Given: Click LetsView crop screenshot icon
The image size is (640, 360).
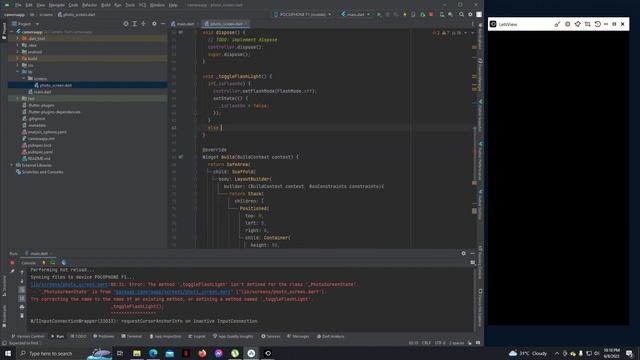Looking at the screenshot, I should tap(587, 24).
